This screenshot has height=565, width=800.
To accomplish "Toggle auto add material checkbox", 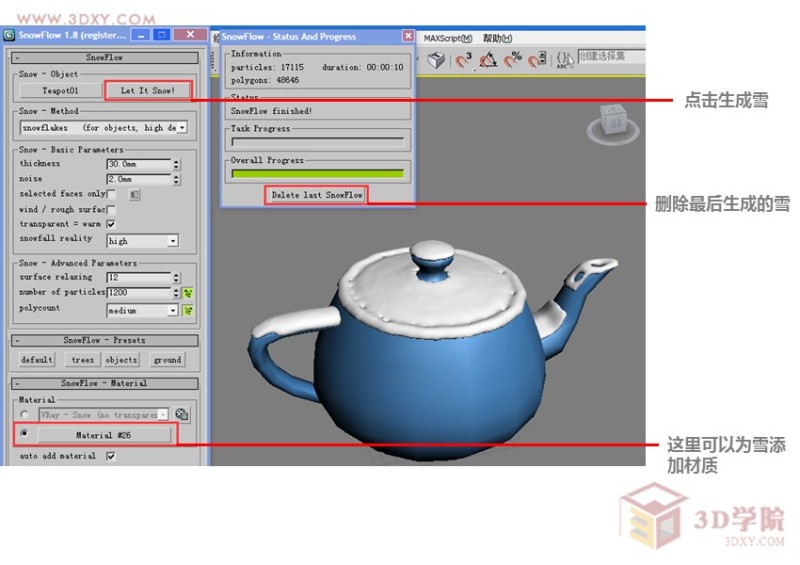I will coord(111,456).
